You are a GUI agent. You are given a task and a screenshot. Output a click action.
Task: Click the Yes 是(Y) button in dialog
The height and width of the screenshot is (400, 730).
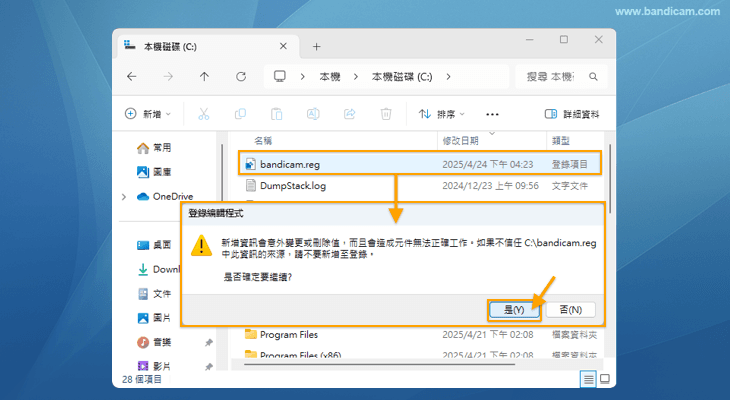tap(514, 310)
